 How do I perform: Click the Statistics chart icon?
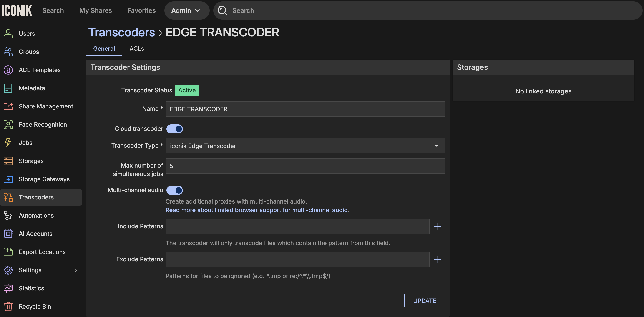pos(8,288)
